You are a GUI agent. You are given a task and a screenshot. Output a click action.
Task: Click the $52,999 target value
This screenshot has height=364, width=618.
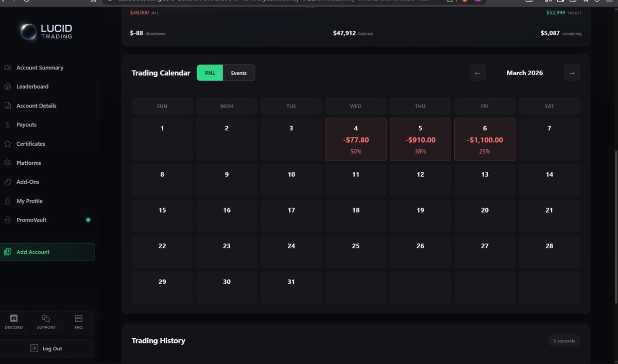556,12
